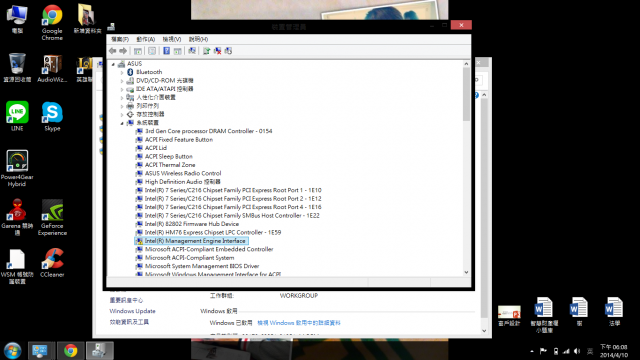
Task: Expand the 列印佇列 category
Action: 122,106
